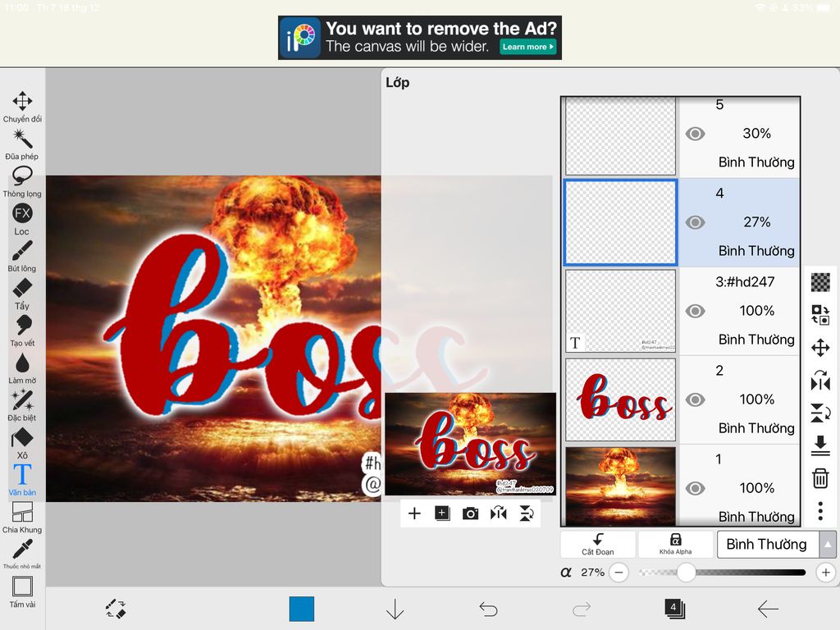Select the Đặc biệt special tool
Image resolution: width=840 pixels, height=630 pixels.
22,405
